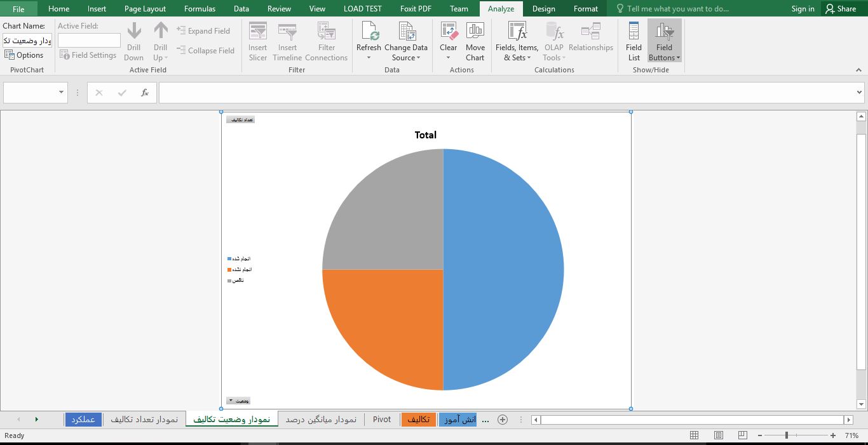Confirm formula bar entry (check icon)
Viewport: 868px width, 445px height.
coord(122,93)
